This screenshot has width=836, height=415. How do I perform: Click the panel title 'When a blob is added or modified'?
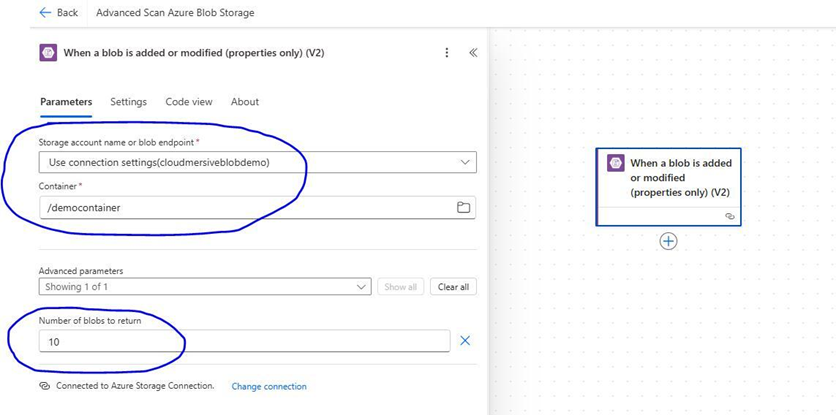(x=194, y=53)
